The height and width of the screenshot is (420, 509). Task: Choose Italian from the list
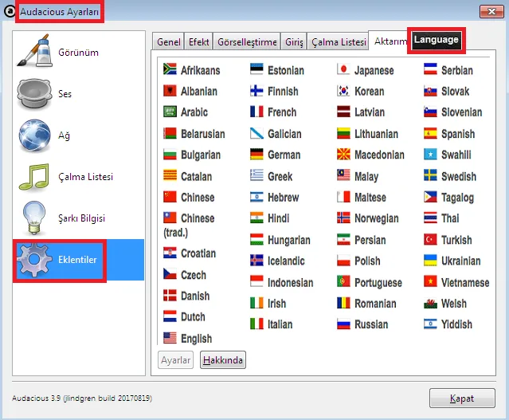click(272, 324)
